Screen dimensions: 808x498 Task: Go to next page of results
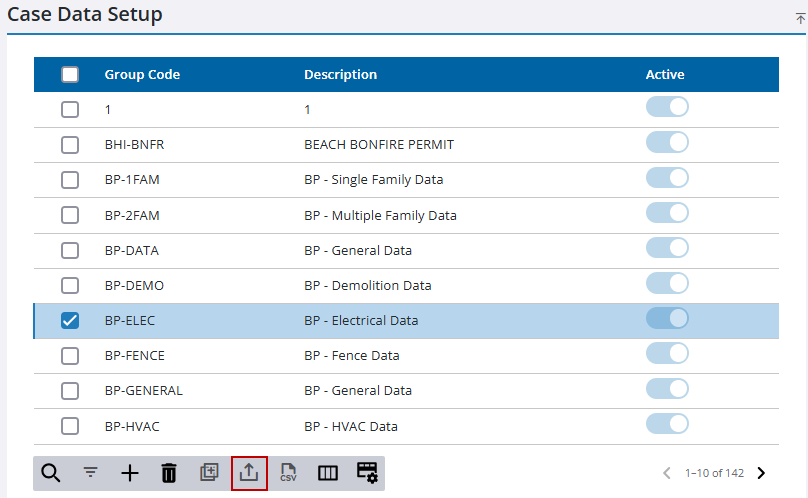coord(761,473)
